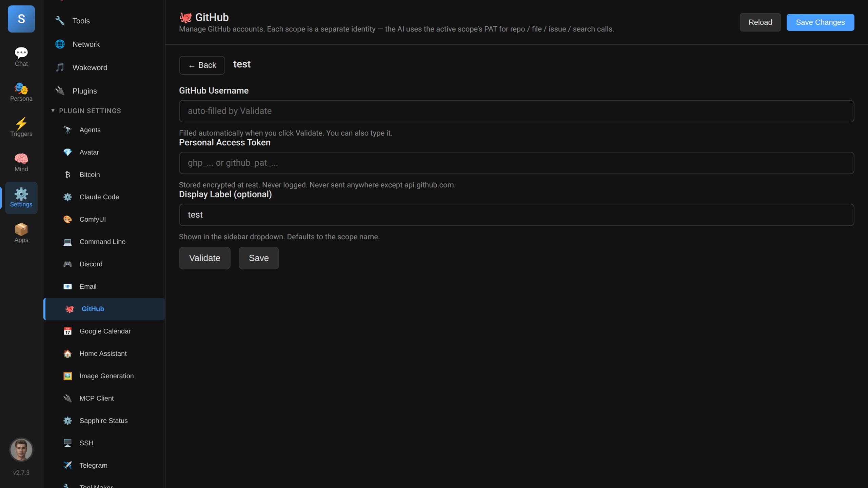
Task: Select the Settings gear in the rail
Action: click(21, 198)
